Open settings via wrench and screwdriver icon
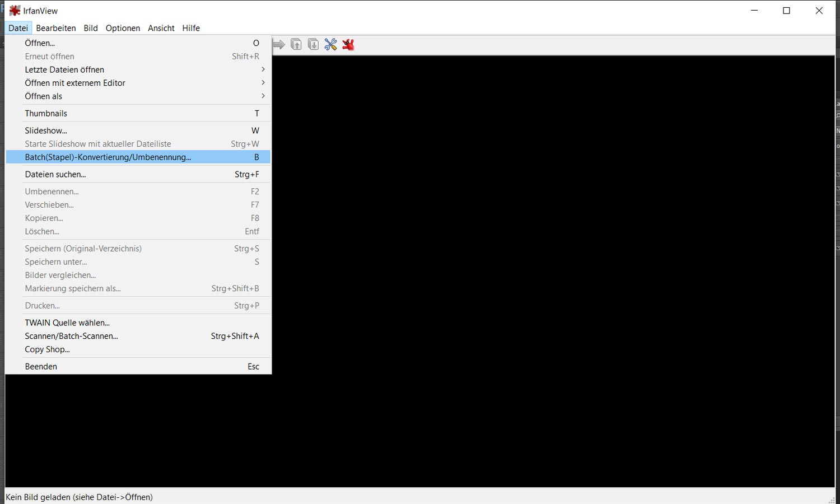The width and height of the screenshot is (840, 504). click(x=330, y=44)
